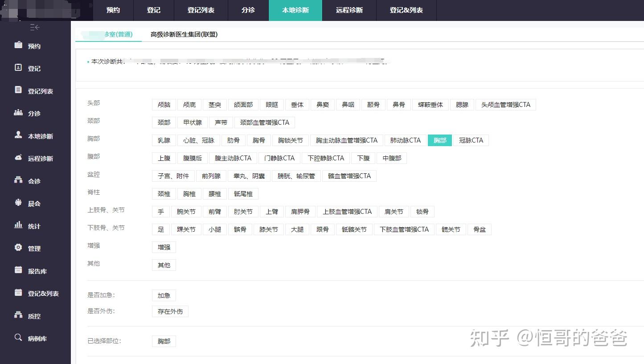Select the 头颅血管增强CTA tag
Screen dimensions: 644x364
[506, 105]
